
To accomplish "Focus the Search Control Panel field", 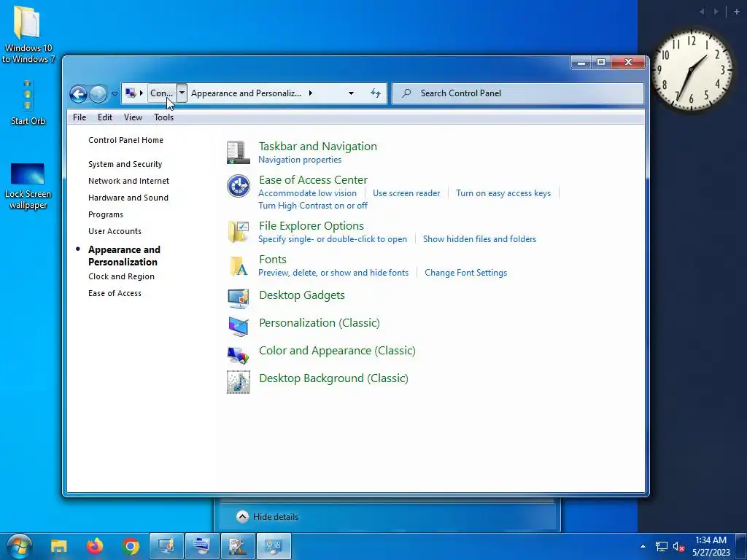I will coord(517,93).
